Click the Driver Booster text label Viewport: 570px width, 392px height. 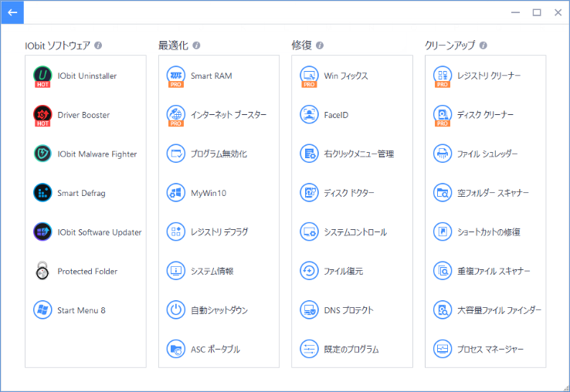point(83,115)
